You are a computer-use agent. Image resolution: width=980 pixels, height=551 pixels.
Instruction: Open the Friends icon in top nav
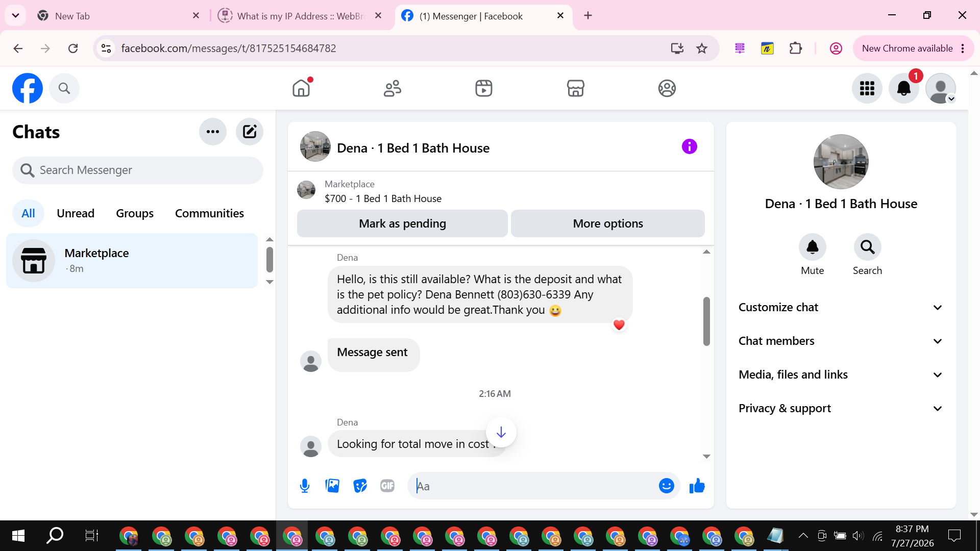[393, 88]
